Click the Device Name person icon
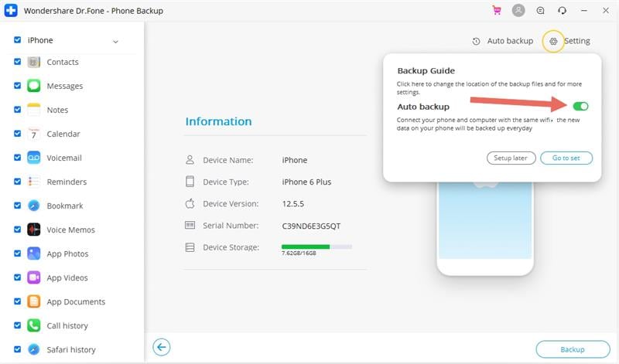Viewport: 619px width, 364px height. (x=190, y=160)
